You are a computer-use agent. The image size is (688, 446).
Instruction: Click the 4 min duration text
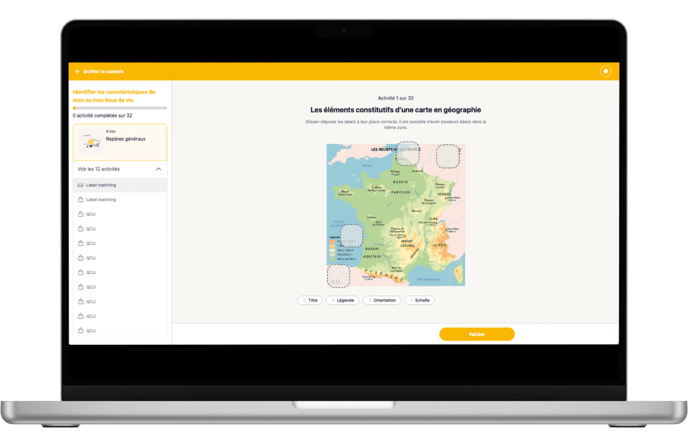coord(111,131)
